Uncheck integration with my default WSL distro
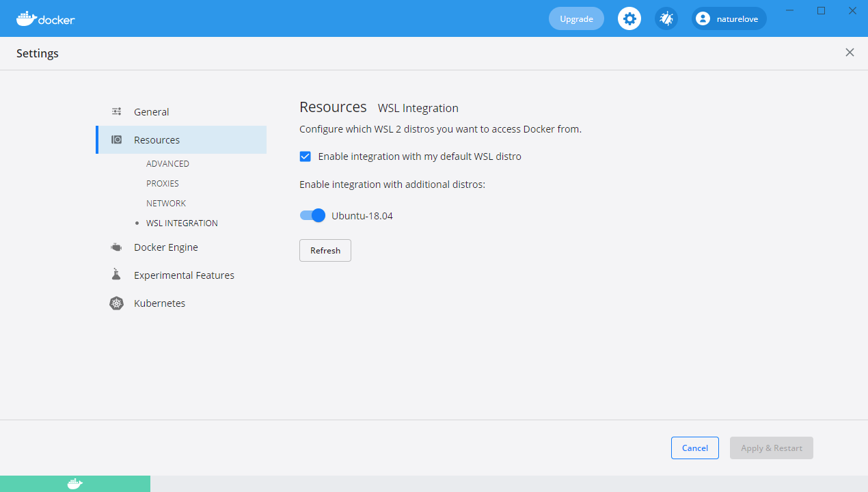Screen dimensions: 868x492 pos(305,156)
